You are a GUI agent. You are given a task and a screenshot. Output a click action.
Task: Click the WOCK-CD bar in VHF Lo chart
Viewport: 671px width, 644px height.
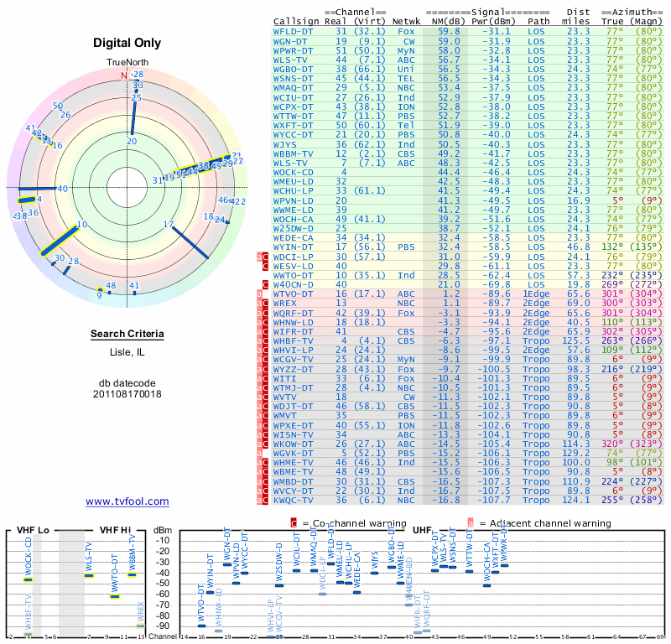click(28, 579)
